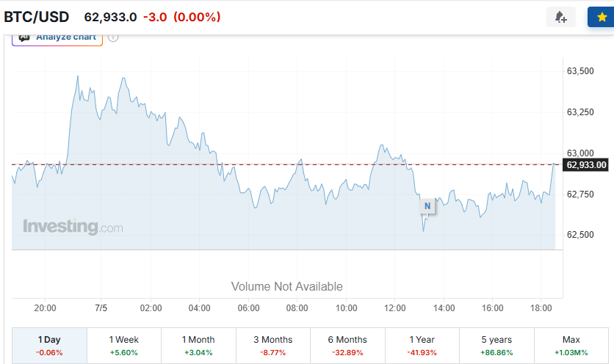
Task: Select the 1 Month range tab
Action: (x=198, y=346)
